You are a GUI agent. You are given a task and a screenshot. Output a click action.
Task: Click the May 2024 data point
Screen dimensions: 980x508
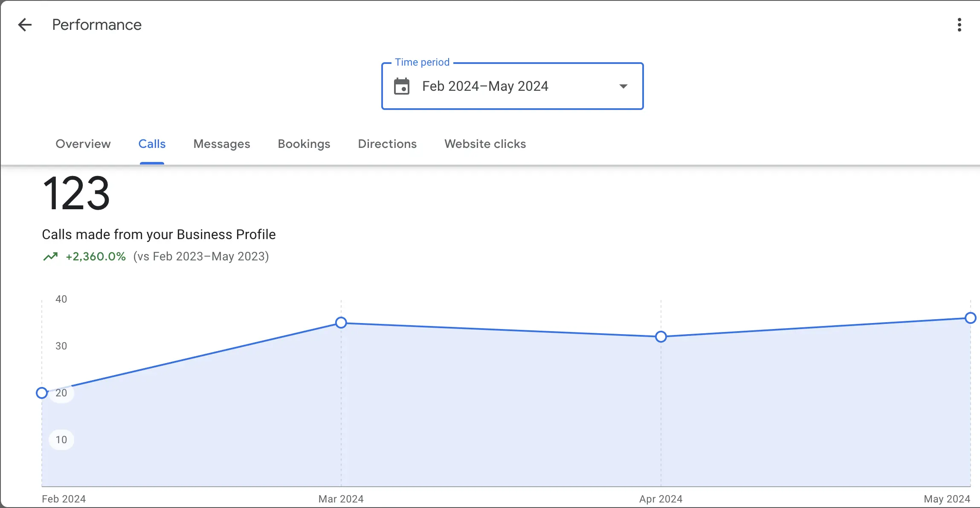(x=970, y=318)
